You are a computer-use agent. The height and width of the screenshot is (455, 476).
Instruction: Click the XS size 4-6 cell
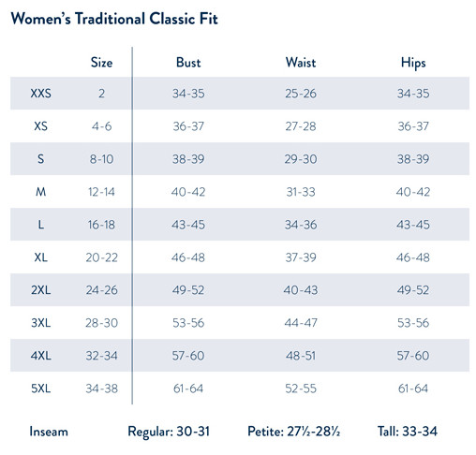tap(101, 126)
